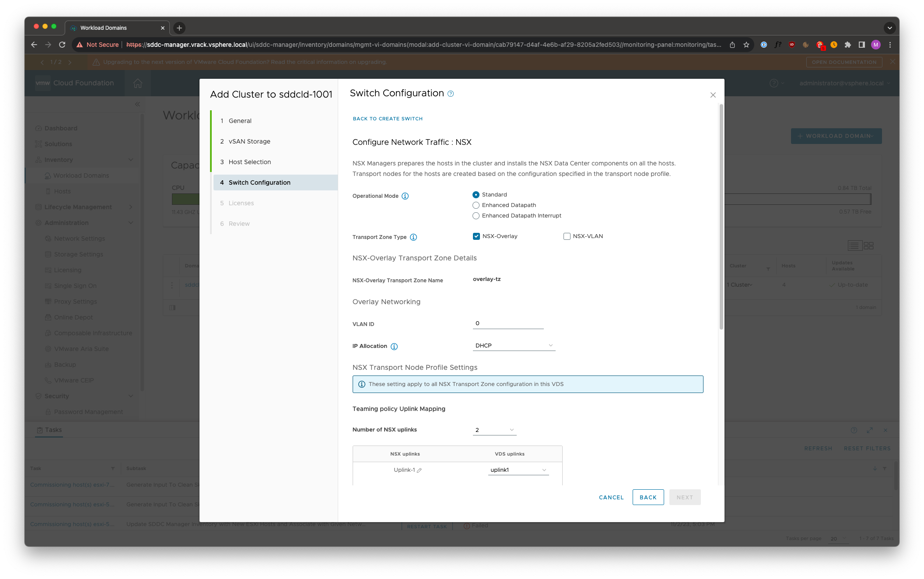This screenshot has width=924, height=579.
Task: Open the Tasks tab in bottom panel
Action: tap(49, 430)
